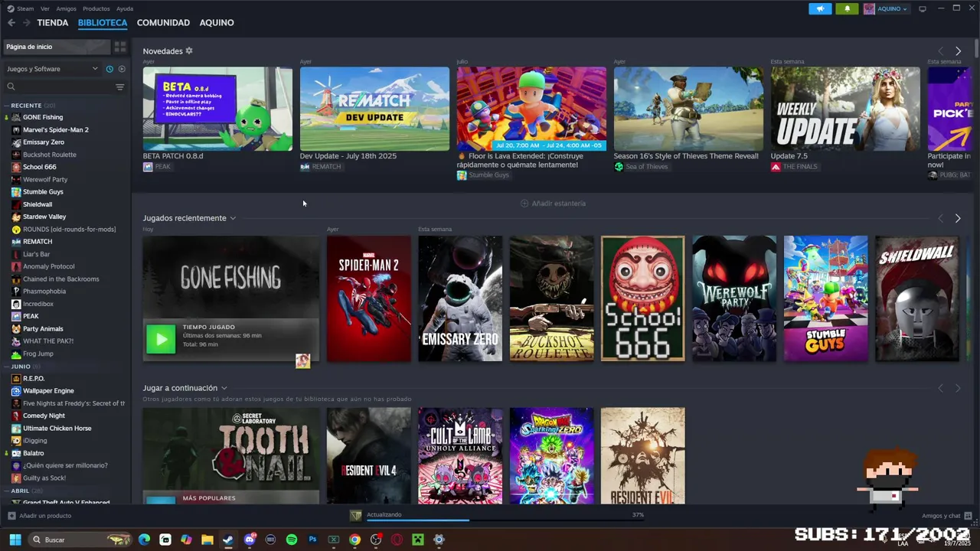
Task: Switch to COMUNIDAD tab
Action: click(x=163, y=23)
